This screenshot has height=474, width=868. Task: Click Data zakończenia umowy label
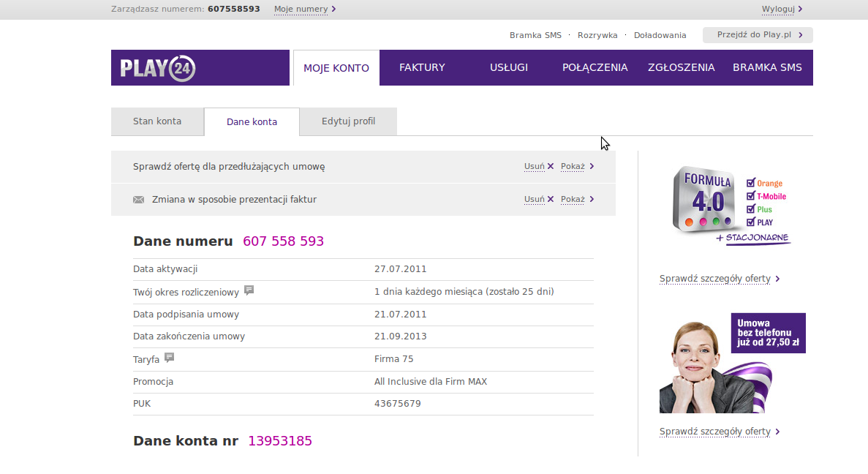pos(189,336)
